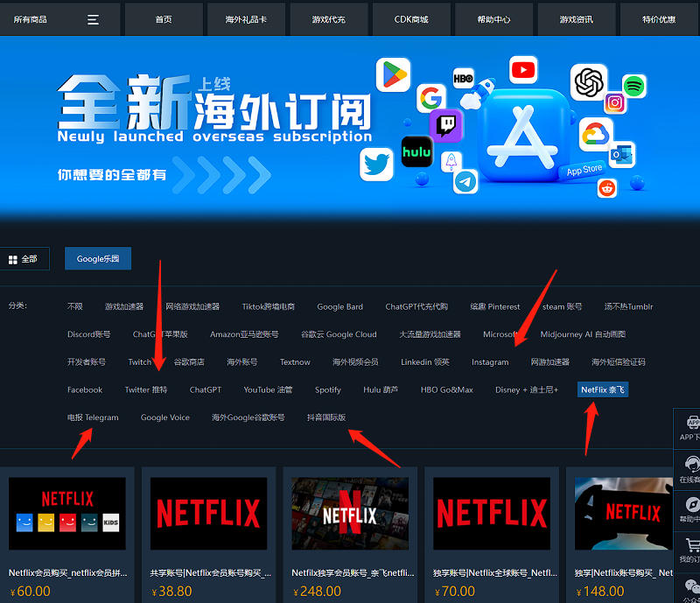Click the hulu icon in banner
700x603 pixels.
pos(417,152)
